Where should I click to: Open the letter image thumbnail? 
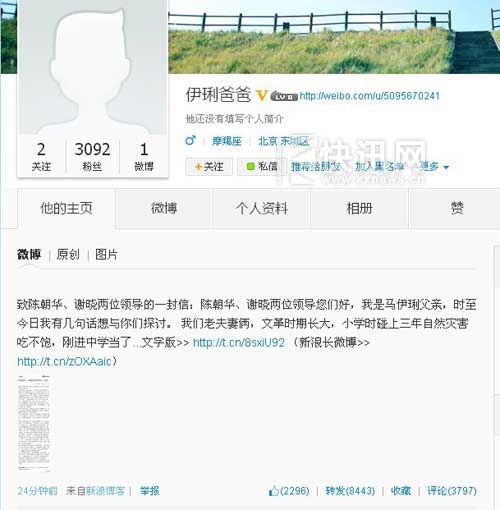[x=34, y=423]
